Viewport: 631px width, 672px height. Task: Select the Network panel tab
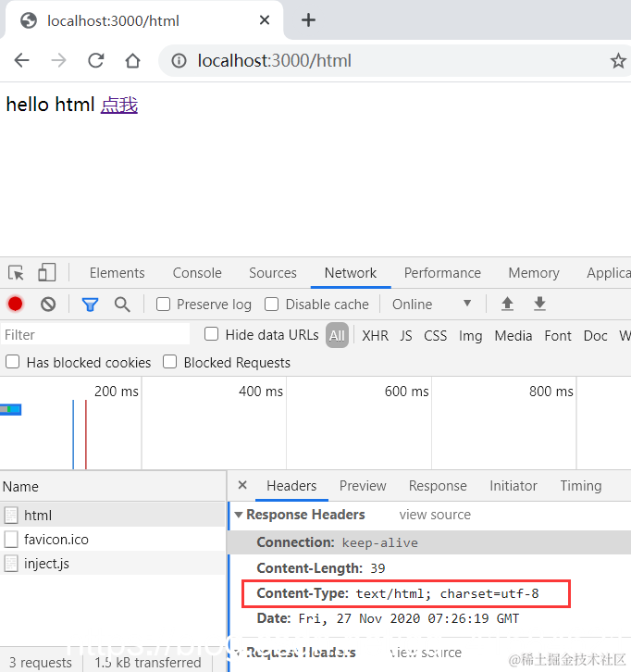(x=351, y=273)
